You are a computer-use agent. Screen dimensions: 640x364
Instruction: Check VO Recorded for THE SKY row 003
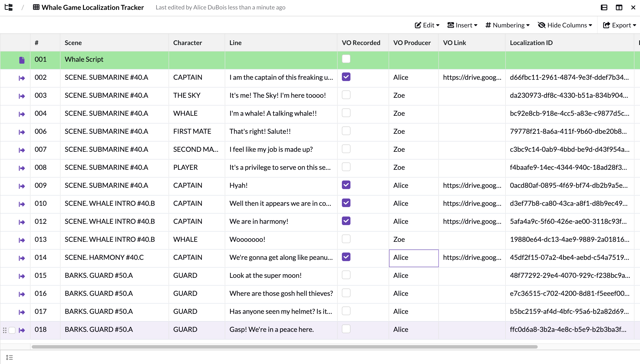tap(346, 95)
